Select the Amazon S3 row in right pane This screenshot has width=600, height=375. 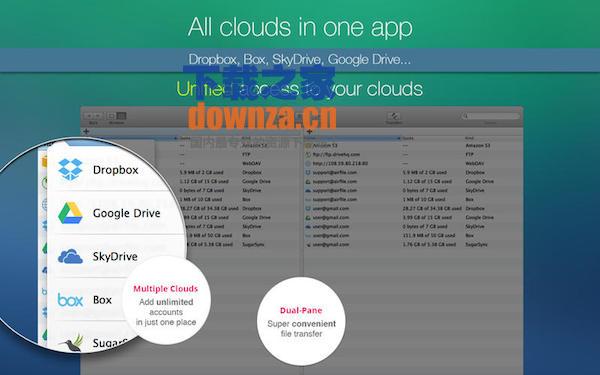414,145
